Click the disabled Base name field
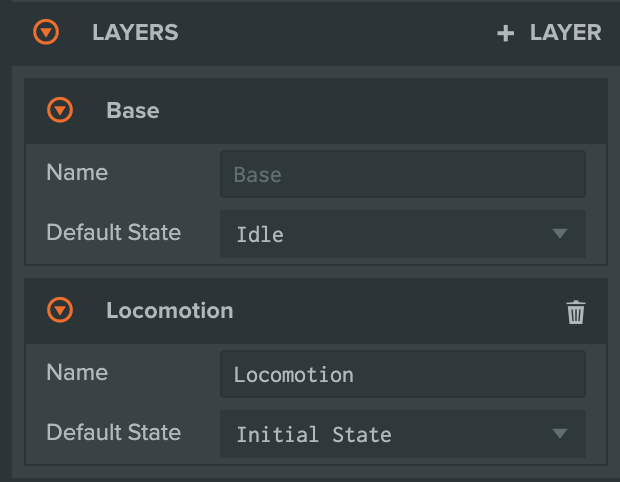This screenshot has width=620, height=482. coord(403,174)
